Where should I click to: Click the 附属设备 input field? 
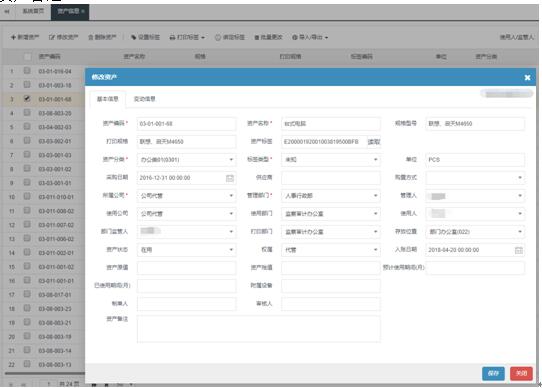[x=331, y=286]
